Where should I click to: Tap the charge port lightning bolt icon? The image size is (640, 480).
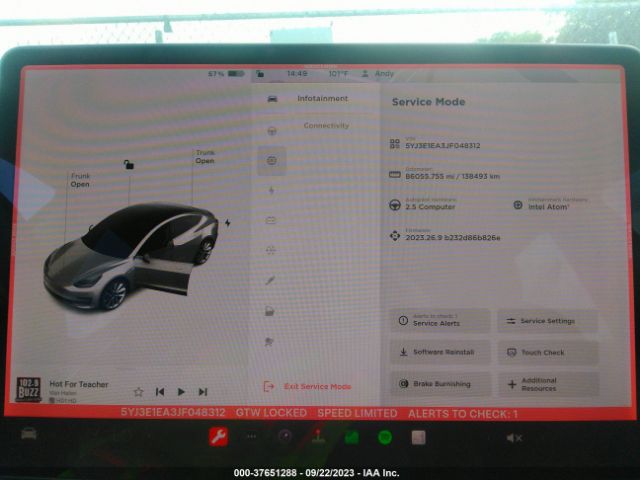(228, 223)
